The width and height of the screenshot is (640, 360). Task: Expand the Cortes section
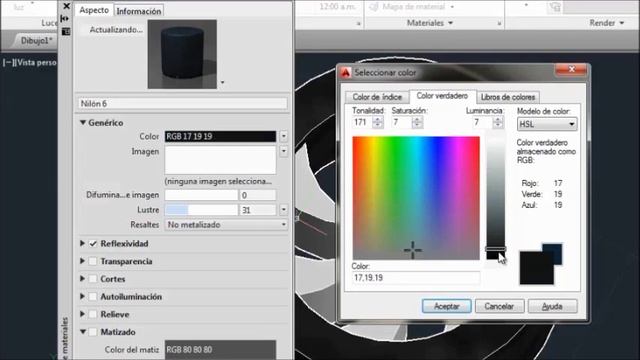[x=82, y=279]
